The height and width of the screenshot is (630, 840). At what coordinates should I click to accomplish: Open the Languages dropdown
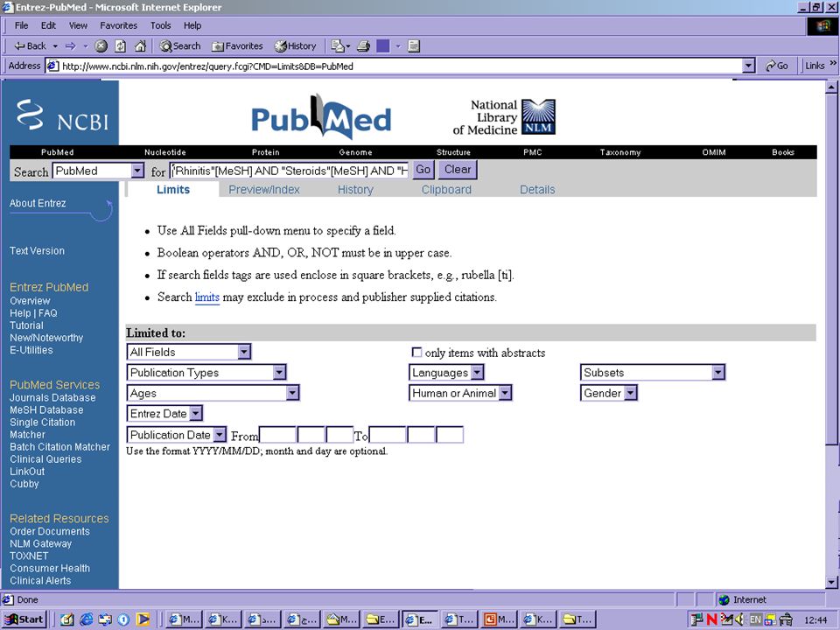click(x=446, y=373)
